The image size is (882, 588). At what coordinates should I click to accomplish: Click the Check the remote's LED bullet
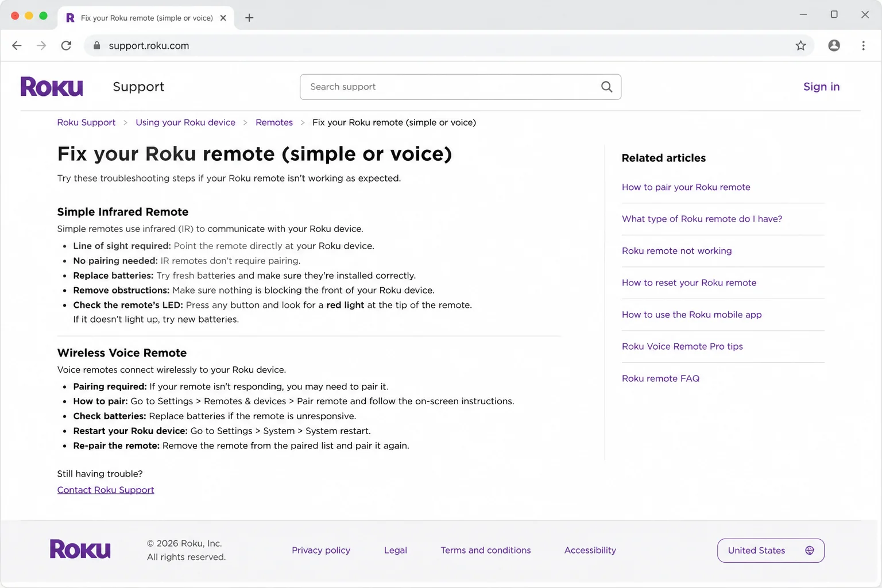[272, 312]
